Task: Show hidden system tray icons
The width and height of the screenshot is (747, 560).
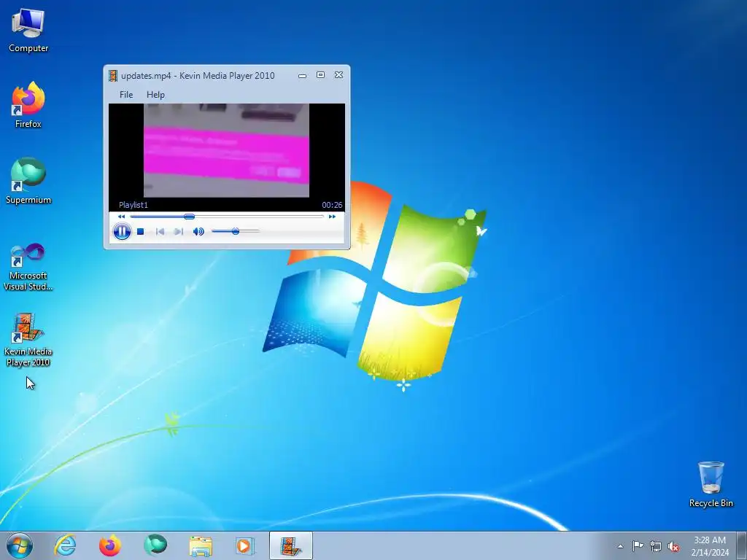Action: [x=620, y=546]
